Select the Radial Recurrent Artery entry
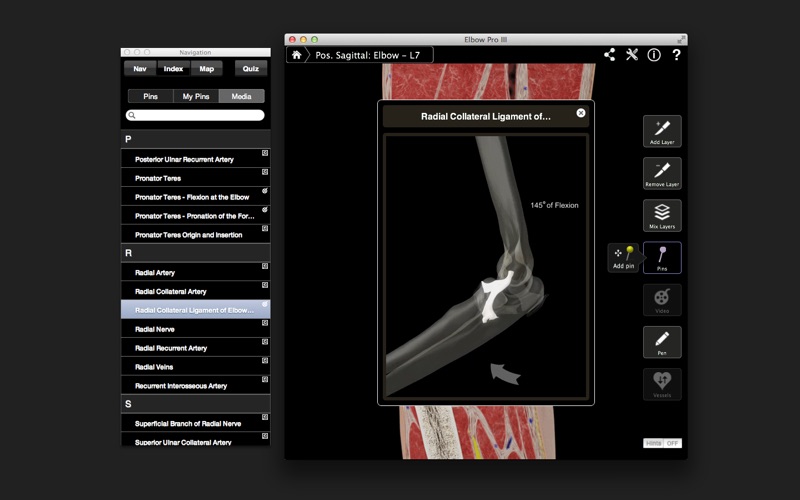Image resolution: width=800 pixels, height=500 pixels. pyautogui.click(x=195, y=347)
